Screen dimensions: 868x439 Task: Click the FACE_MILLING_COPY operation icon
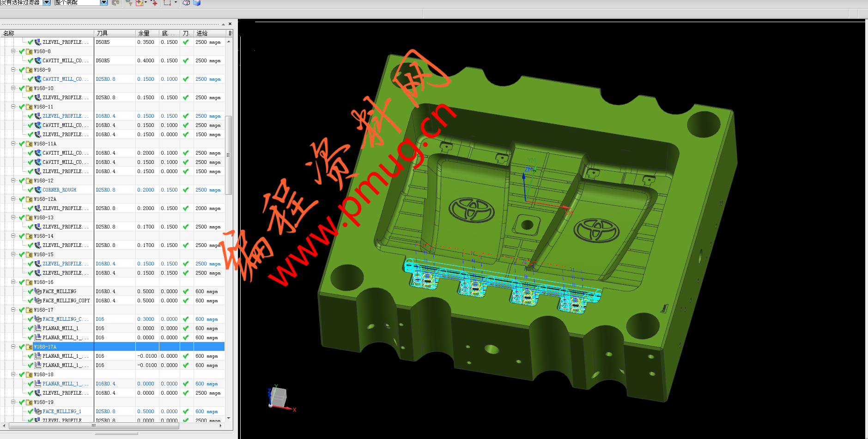point(38,301)
